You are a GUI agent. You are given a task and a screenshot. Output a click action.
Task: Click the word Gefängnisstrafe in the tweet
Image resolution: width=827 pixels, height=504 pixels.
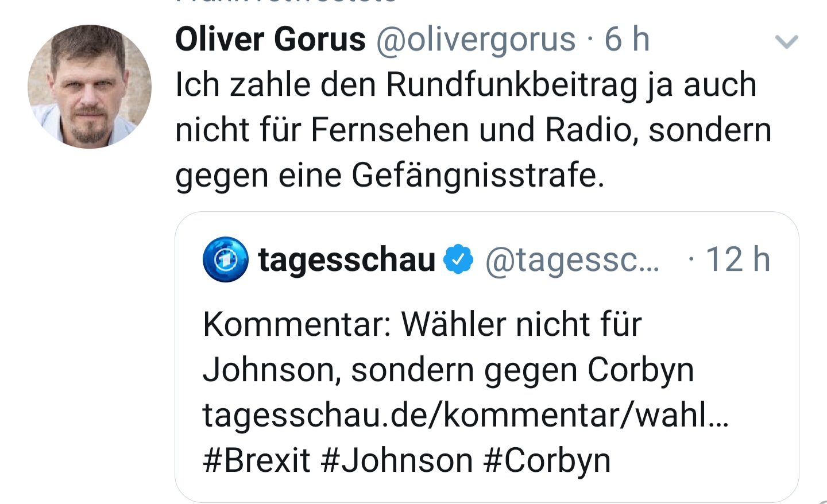tap(478, 175)
